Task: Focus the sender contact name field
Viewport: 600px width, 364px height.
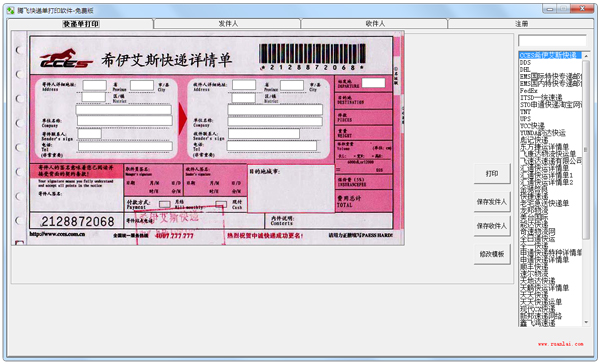Action: pyautogui.click(x=90, y=133)
